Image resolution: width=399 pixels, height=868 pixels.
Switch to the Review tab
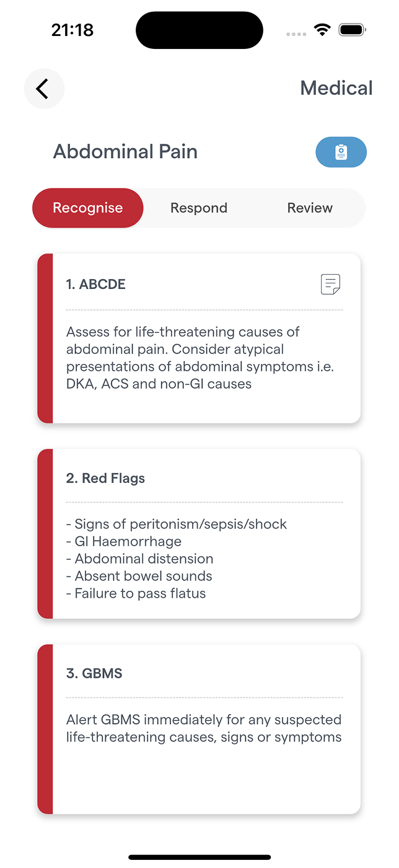coord(310,208)
